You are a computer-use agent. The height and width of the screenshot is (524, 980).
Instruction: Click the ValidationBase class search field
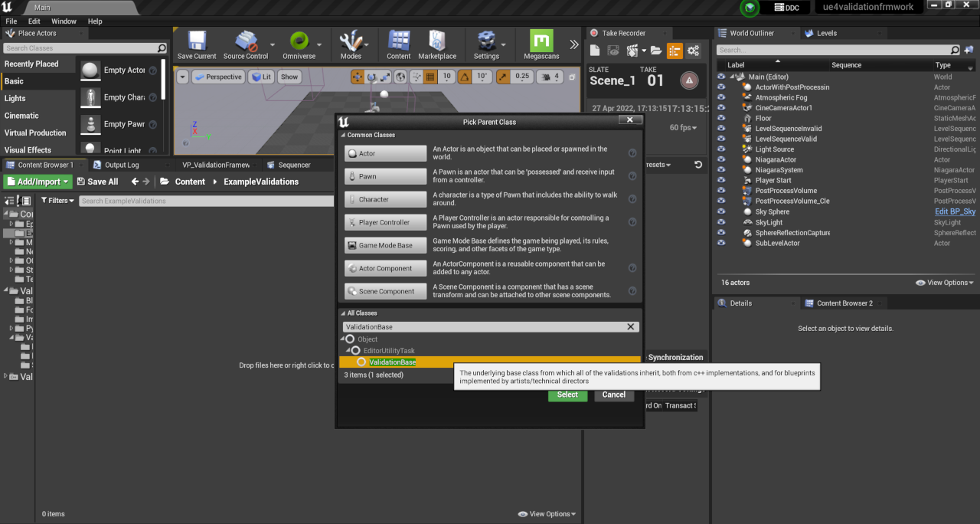pos(484,326)
